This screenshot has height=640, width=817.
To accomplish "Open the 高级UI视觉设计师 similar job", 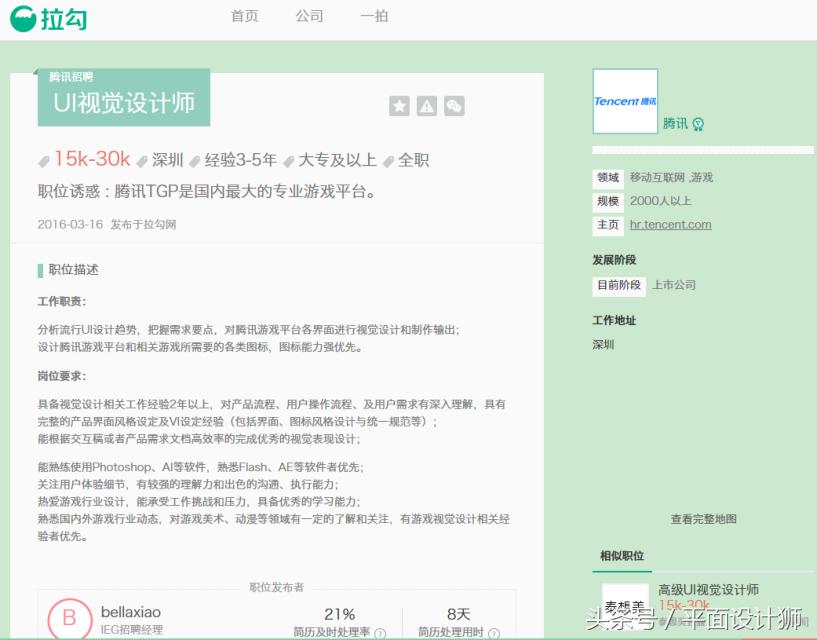I will [711, 589].
